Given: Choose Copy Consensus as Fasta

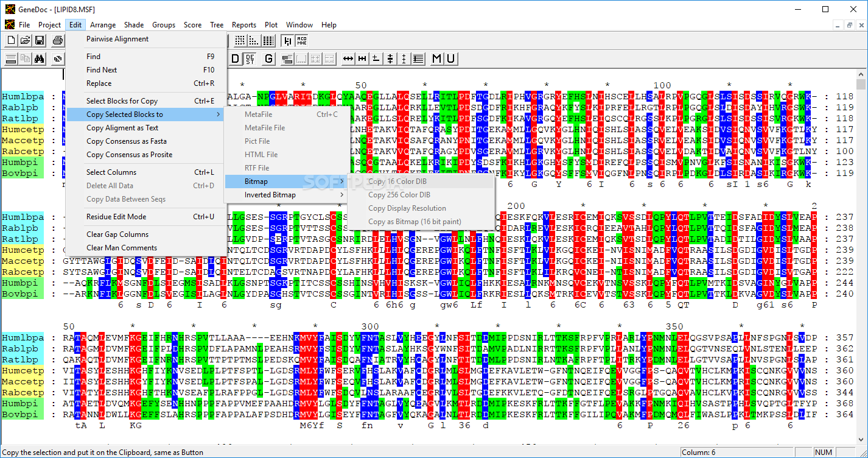Looking at the screenshot, I should (146, 141).
